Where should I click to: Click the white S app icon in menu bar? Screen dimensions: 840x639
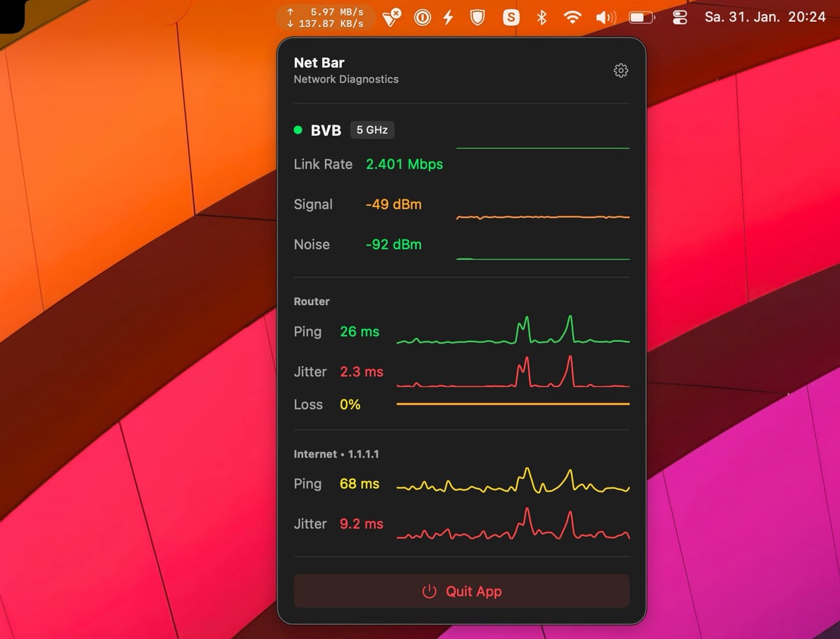pos(511,17)
